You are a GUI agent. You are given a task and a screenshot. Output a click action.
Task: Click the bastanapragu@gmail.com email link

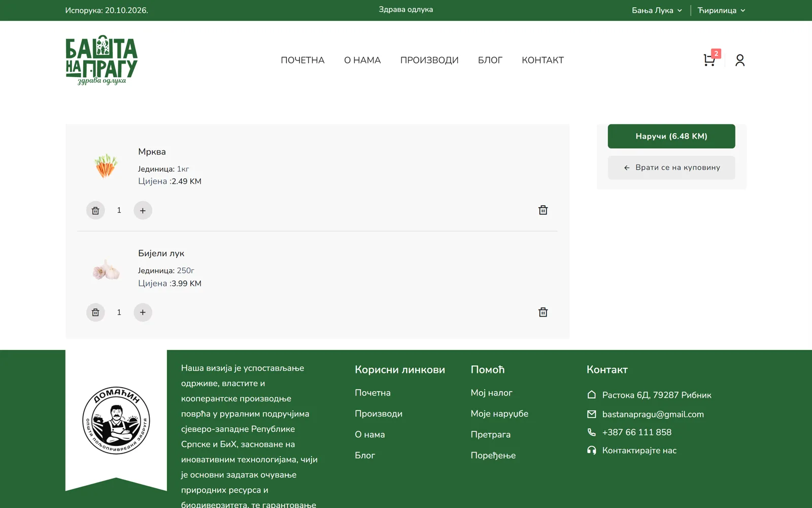653,414
